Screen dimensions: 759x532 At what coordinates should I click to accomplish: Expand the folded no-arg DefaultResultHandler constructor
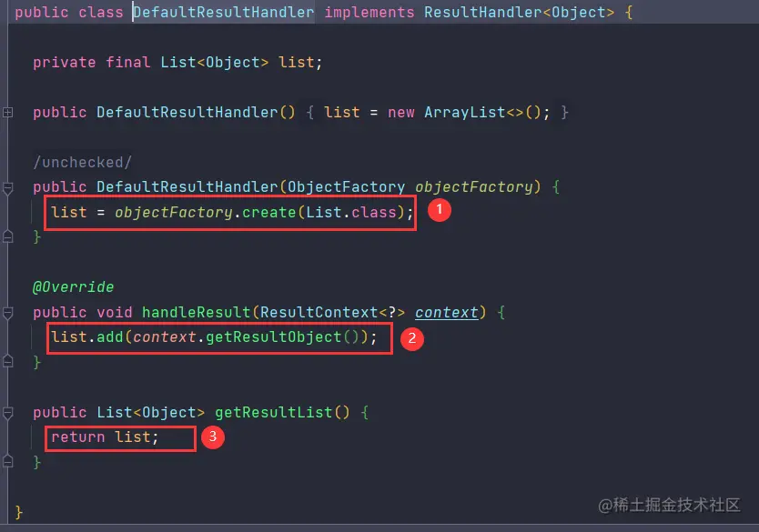pos(7,112)
